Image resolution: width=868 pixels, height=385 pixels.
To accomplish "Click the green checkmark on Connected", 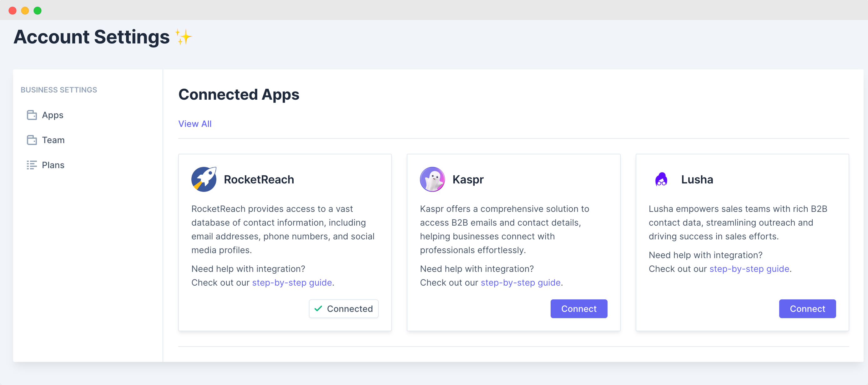I will [318, 308].
